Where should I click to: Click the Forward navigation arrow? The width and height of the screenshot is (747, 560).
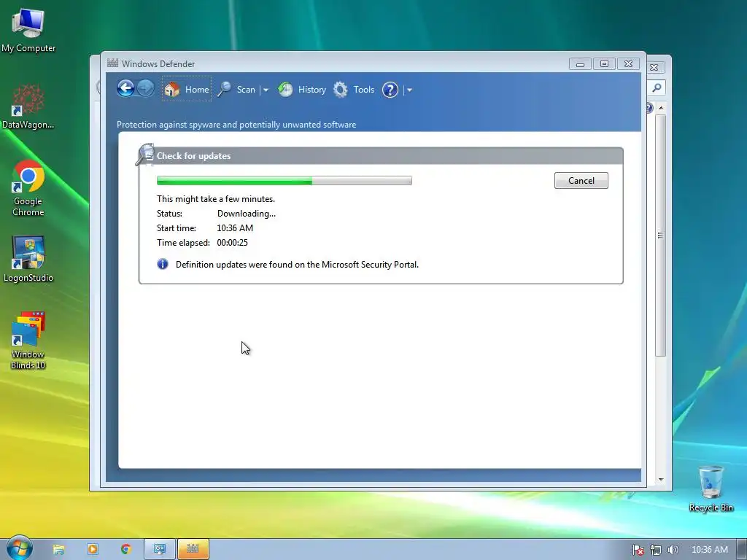point(146,88)
